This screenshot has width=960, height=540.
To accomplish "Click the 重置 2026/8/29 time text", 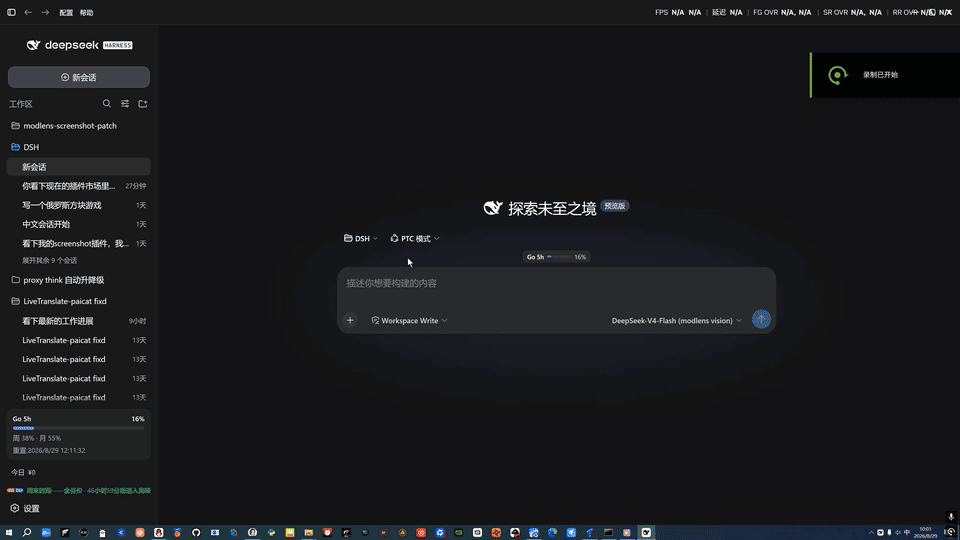I will point(49,450).
